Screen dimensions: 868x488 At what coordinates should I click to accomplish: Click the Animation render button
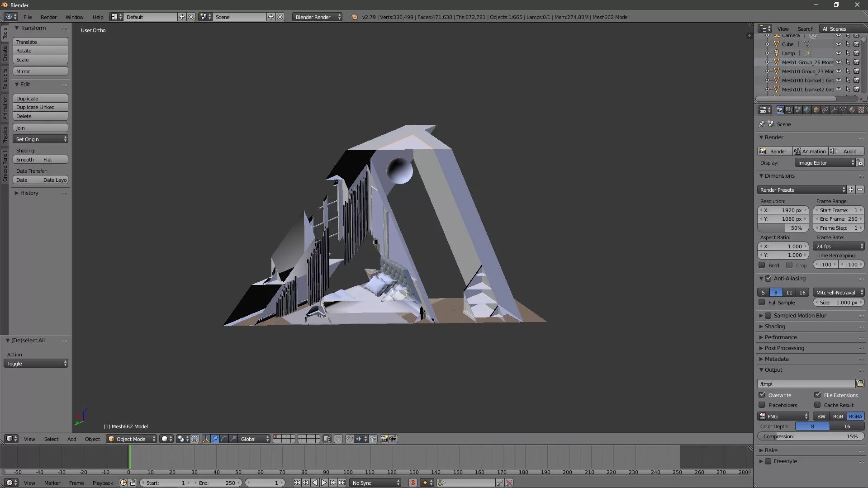[810, 151]
